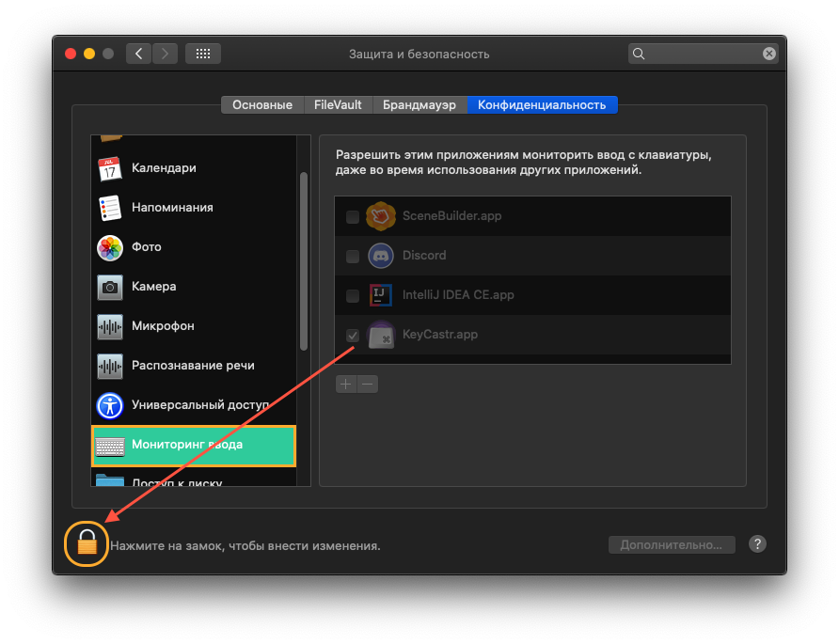
Task: Select the Camera icon in sidebar
Action: click(x=110, y=288)
